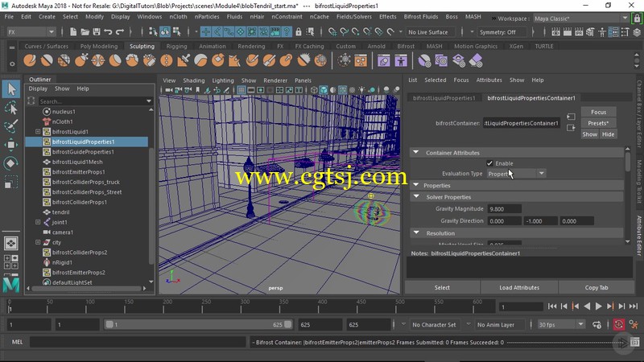
Task: Click the Select button in Attribute Editor
Action: point(442,288)
